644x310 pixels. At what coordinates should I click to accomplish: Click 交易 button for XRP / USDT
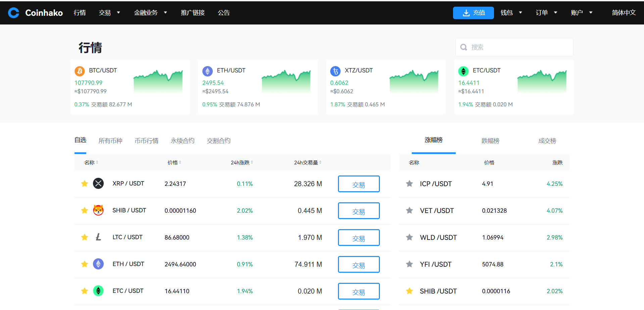click(359, 184)
